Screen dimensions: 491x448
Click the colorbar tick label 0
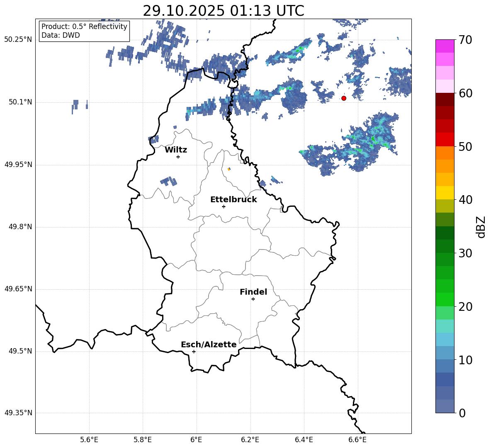click(462, 413)
